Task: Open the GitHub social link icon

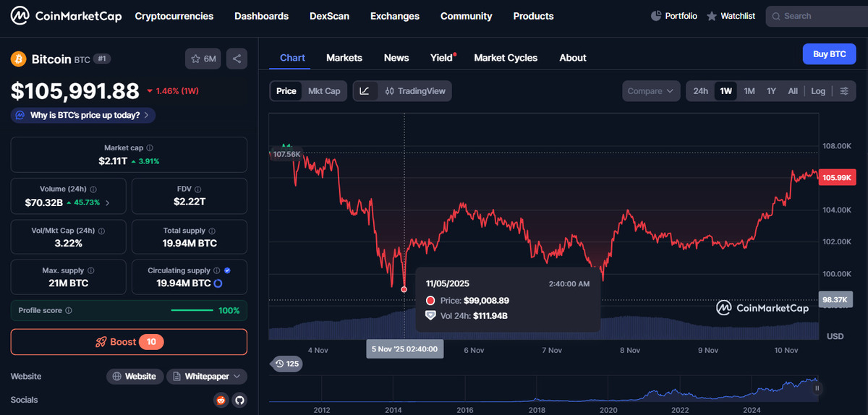Action: coord(239,400)
